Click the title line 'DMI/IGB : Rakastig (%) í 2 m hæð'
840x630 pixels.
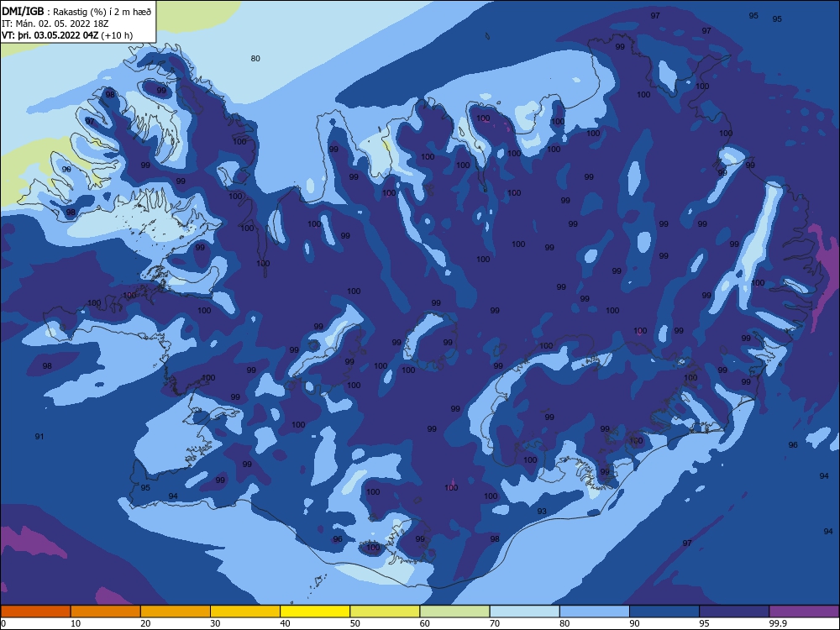click(76, 11)
